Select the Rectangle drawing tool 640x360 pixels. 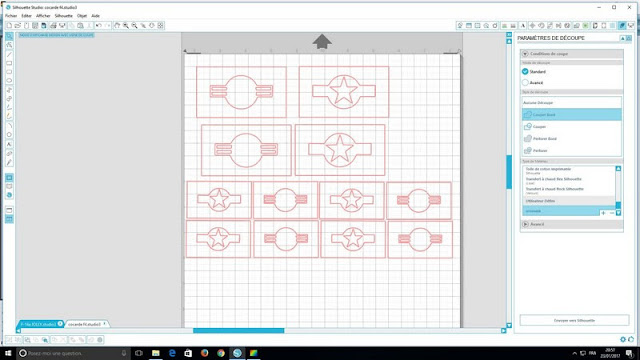(9, 63)
